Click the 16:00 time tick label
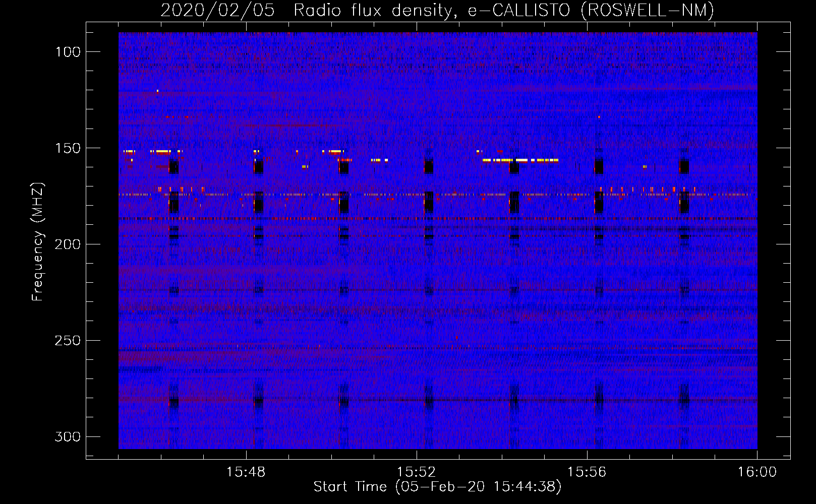Viewport: 816px width, 504px height. pos(757,472)
